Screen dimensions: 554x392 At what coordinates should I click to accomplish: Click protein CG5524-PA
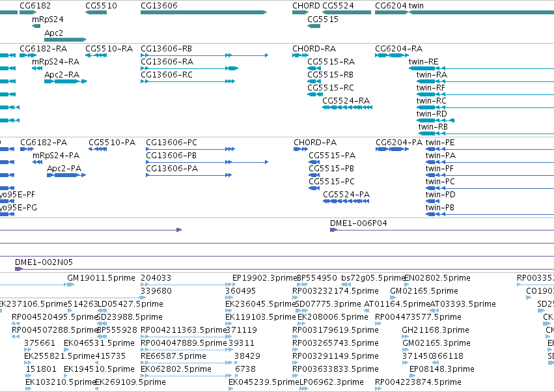(346, 195)
